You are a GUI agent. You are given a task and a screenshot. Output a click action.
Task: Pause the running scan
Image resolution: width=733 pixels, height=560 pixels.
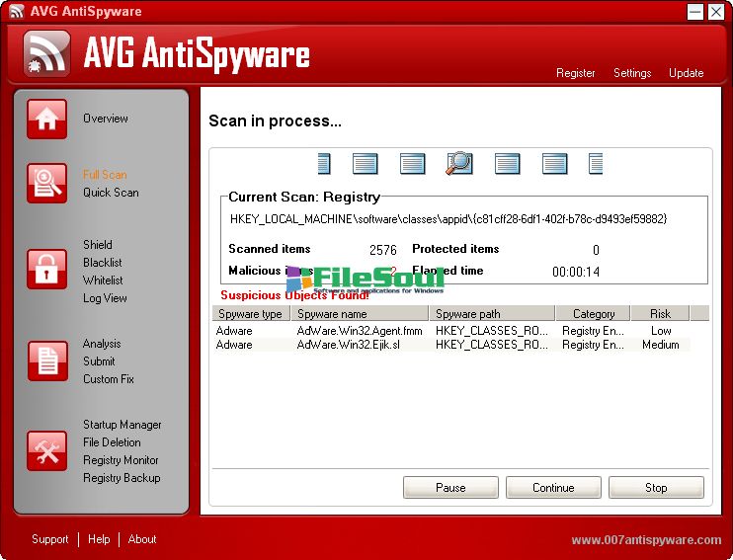pos(450,488)
